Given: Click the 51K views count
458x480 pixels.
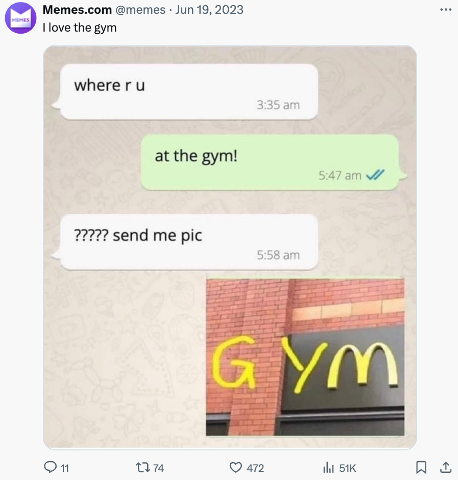Looking at the screenshot, I should (x=347, y=468).
